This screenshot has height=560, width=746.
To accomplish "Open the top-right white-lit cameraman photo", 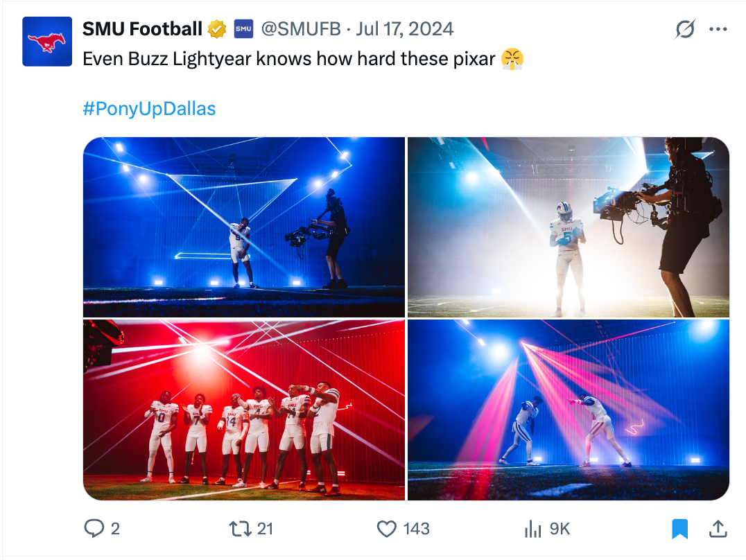I will tap(569, 227).
